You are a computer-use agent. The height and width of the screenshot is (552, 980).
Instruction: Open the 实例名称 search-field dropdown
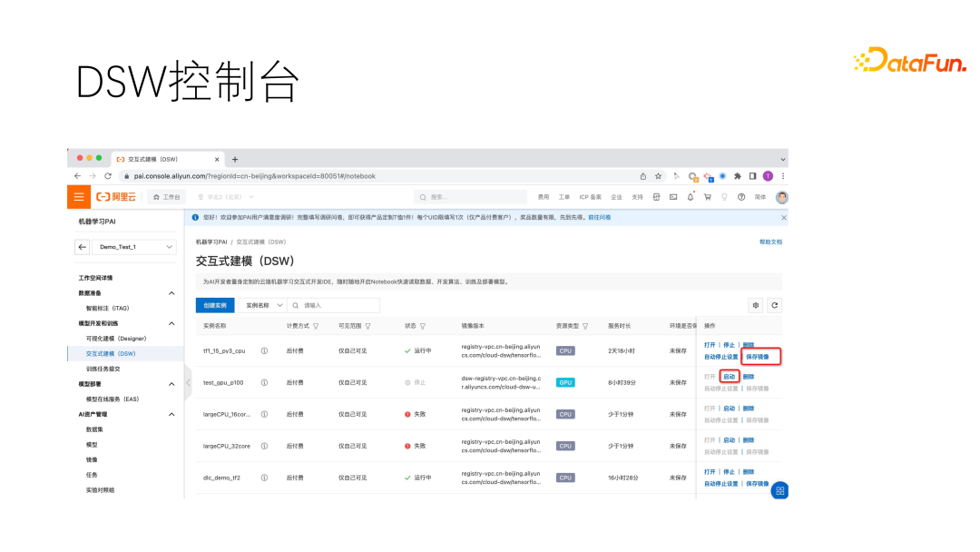263,305
